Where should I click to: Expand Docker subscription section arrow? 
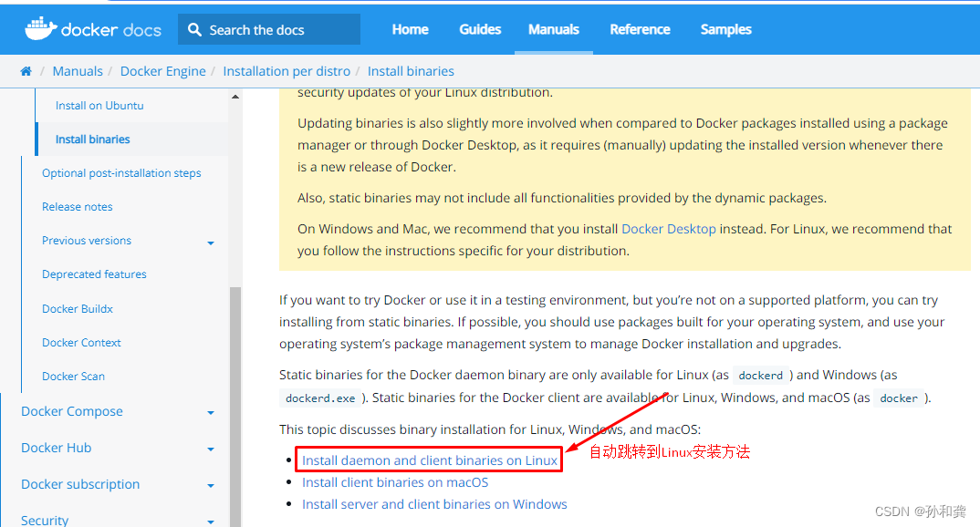pyautogui.click(x=211, y=485)
